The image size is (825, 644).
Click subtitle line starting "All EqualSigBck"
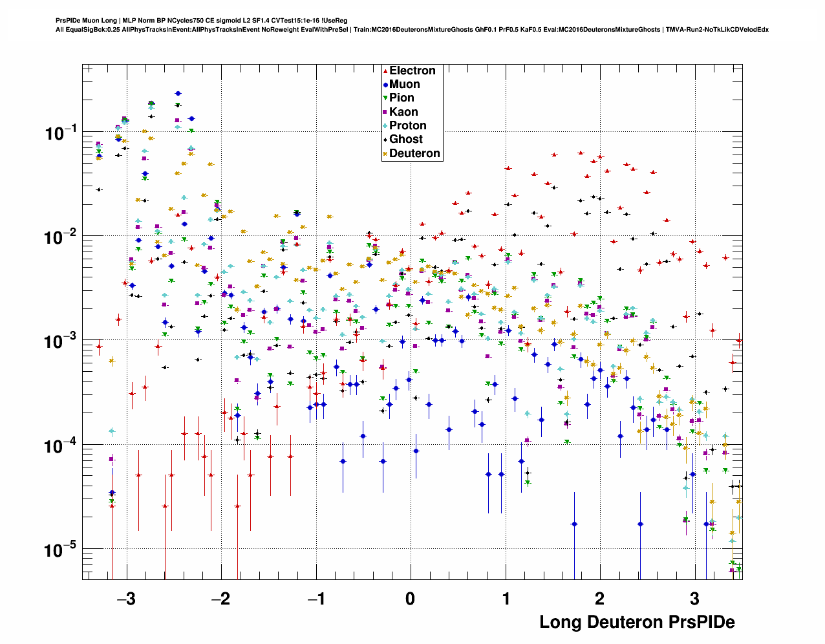coord(412,30)
